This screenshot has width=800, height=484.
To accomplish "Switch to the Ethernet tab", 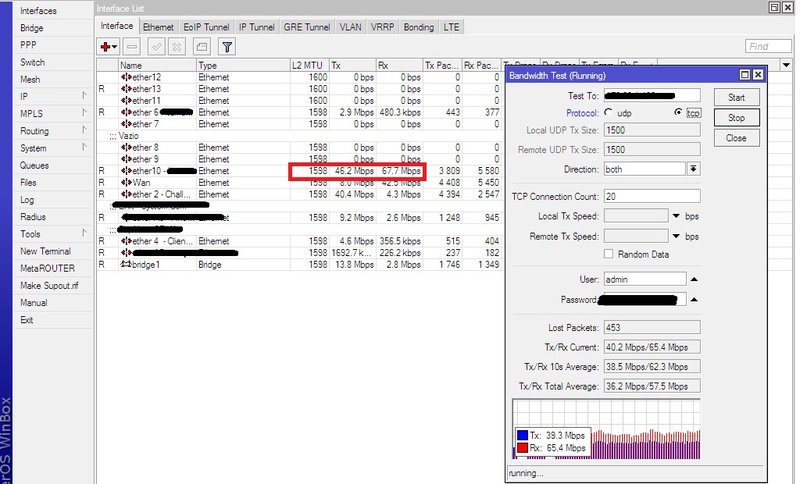I will 158,27.
